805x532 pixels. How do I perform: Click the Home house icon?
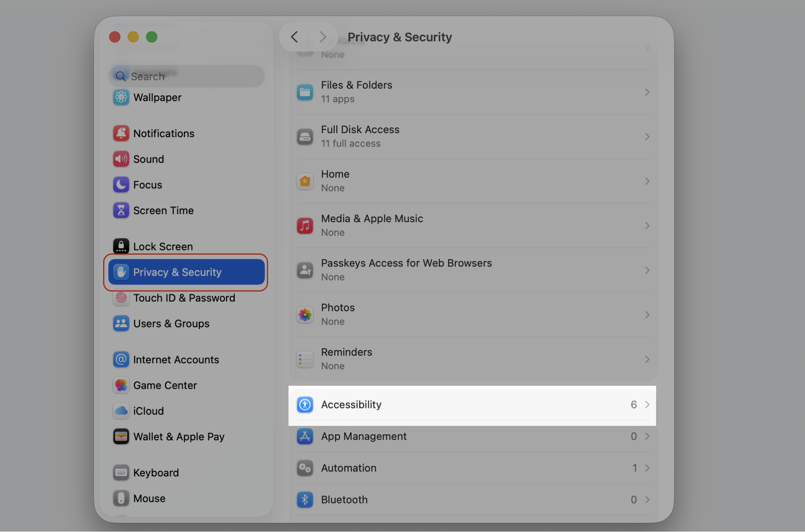point(305,181)
